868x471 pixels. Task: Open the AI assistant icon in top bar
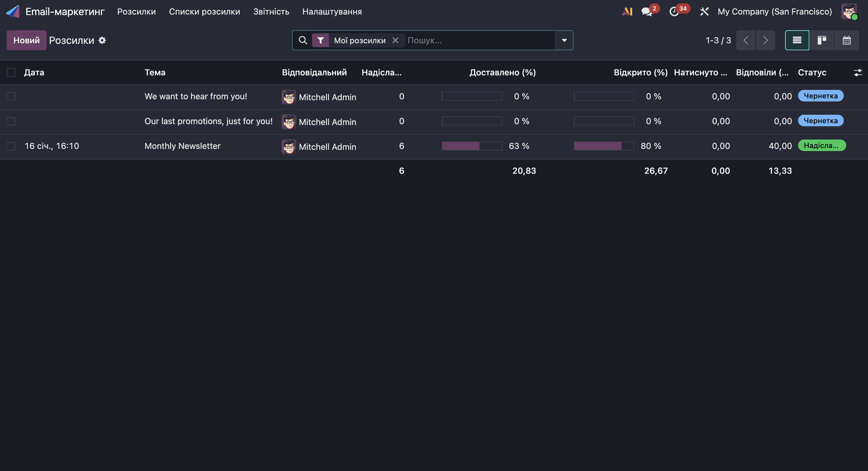coord(627,12)
